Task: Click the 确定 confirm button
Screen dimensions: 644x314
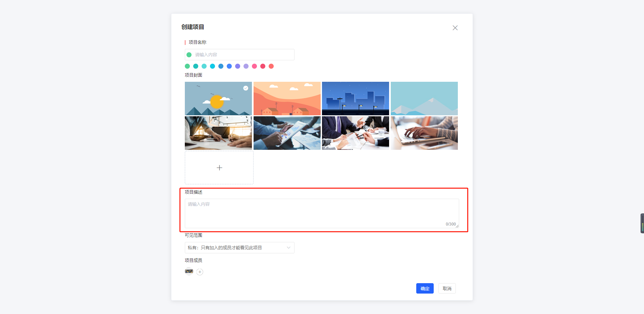Action: pos(425,289)
